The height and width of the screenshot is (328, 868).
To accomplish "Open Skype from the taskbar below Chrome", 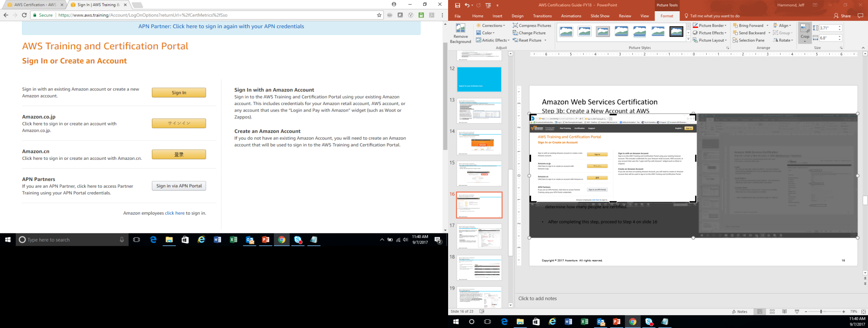I will 298,240.
